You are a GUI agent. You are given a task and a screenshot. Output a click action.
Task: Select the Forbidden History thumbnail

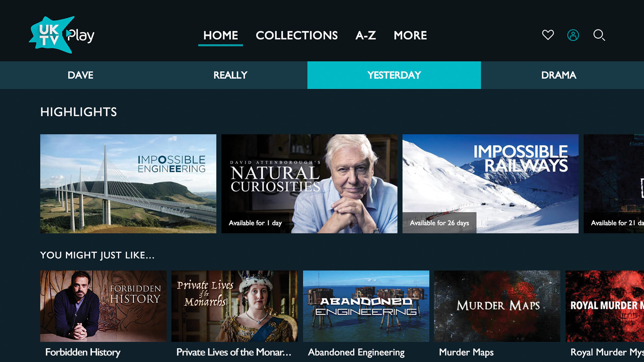coord(103,306)
